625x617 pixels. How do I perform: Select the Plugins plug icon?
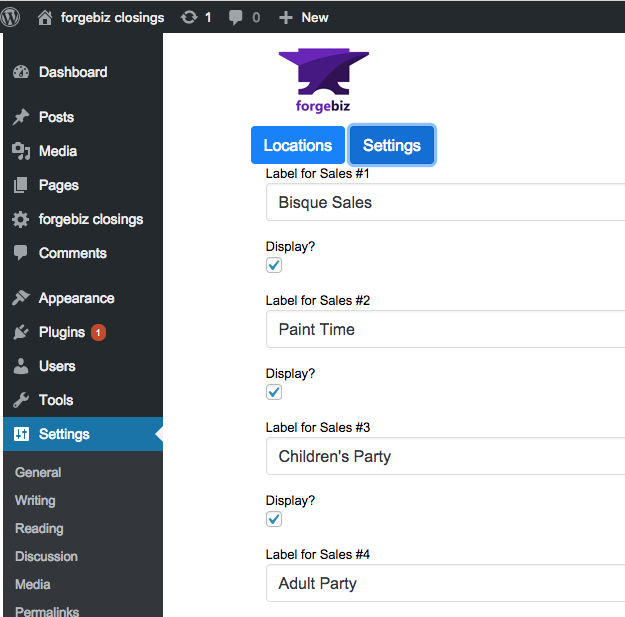[21, 332]
